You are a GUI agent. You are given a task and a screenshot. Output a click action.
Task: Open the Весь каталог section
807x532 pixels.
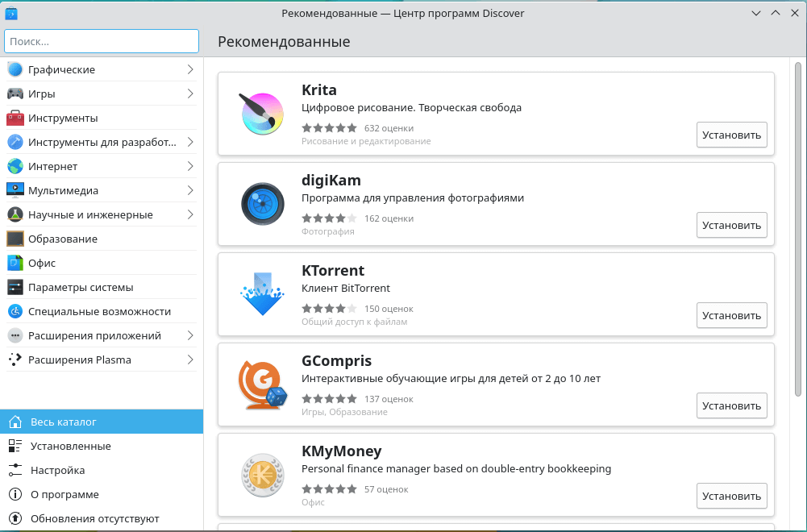[x=102, y=422]
